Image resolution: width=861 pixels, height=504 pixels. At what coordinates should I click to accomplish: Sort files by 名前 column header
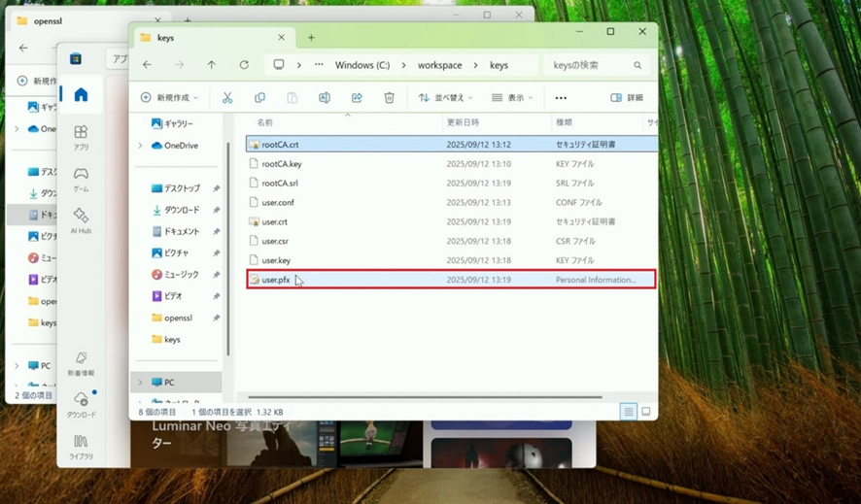point(265,122)
